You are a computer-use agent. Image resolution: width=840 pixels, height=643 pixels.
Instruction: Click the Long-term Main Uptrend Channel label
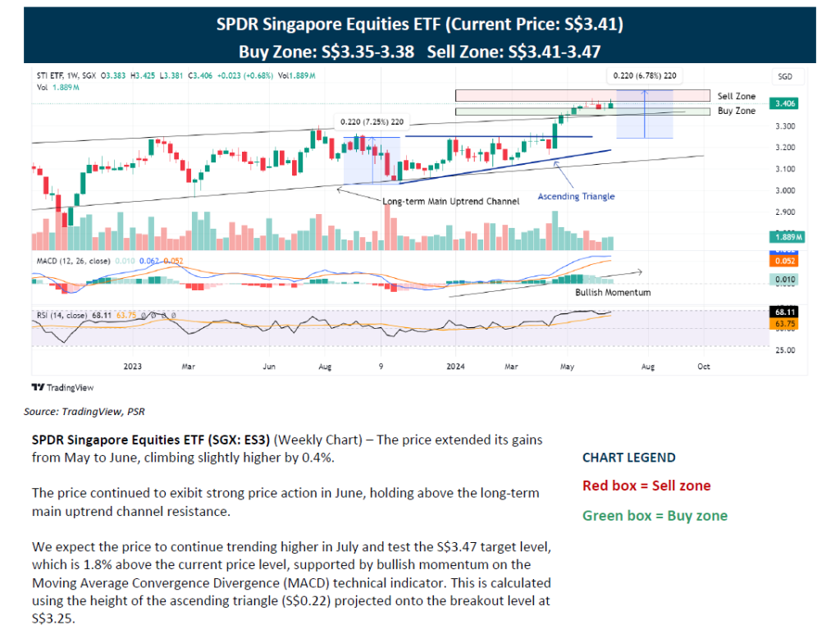450,201
